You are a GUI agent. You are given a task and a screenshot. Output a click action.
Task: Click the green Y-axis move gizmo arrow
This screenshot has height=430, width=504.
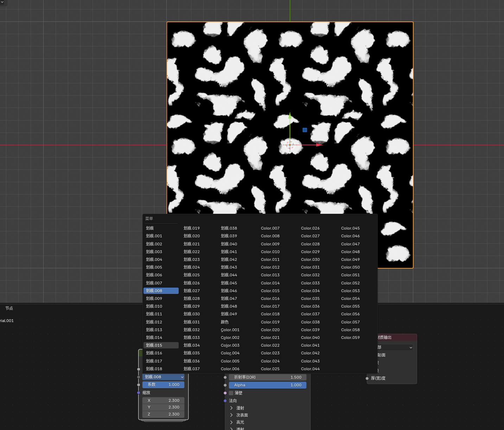pyautogui.click(x=290, y=116)
